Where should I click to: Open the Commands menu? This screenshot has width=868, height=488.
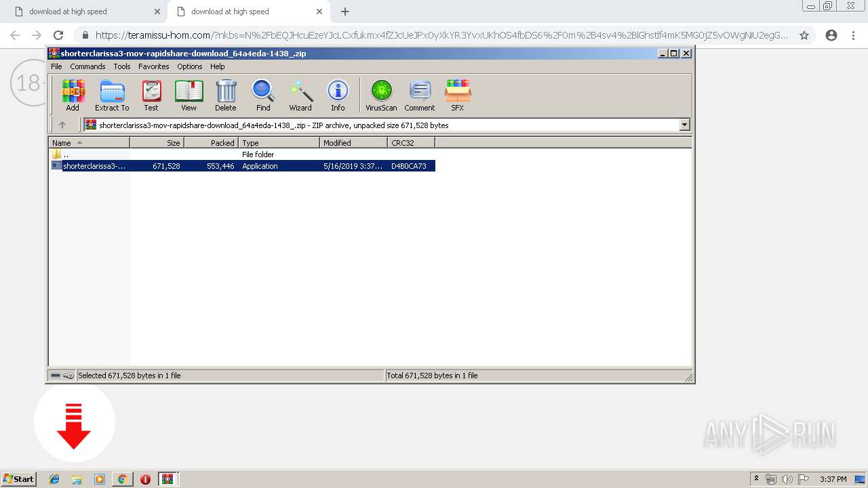tap(87, 66)
